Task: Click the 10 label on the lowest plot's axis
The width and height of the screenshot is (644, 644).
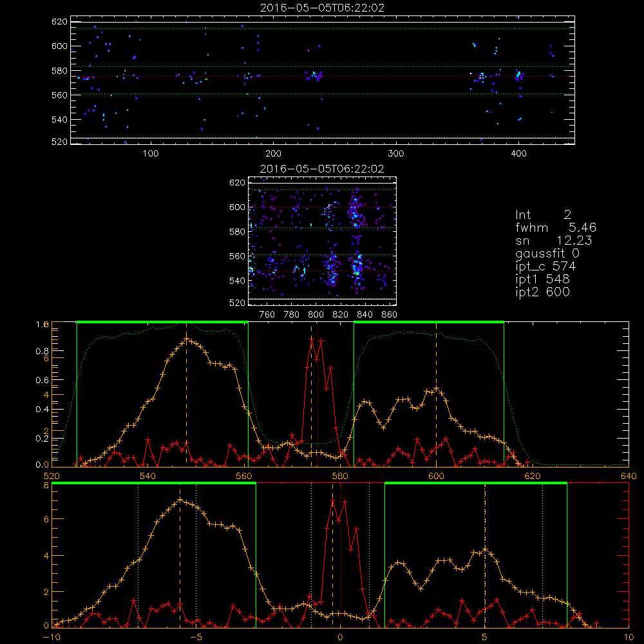Action: click(x=629, y=638)
